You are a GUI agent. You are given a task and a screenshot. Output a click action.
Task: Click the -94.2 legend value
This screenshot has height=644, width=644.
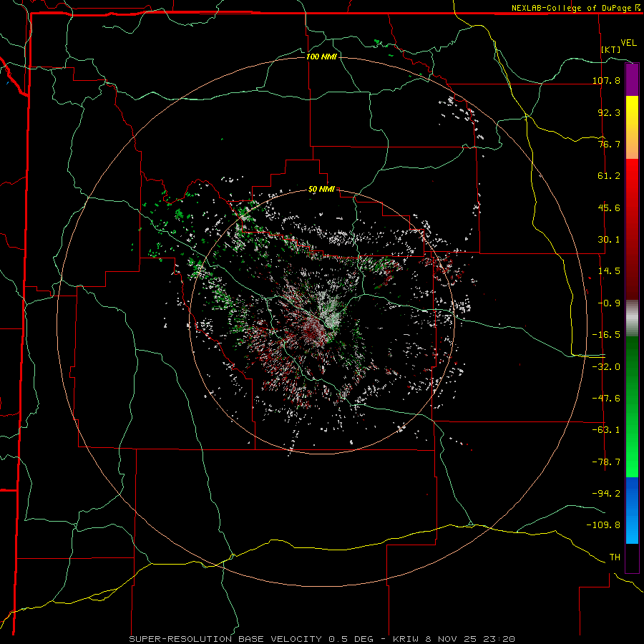606,493
